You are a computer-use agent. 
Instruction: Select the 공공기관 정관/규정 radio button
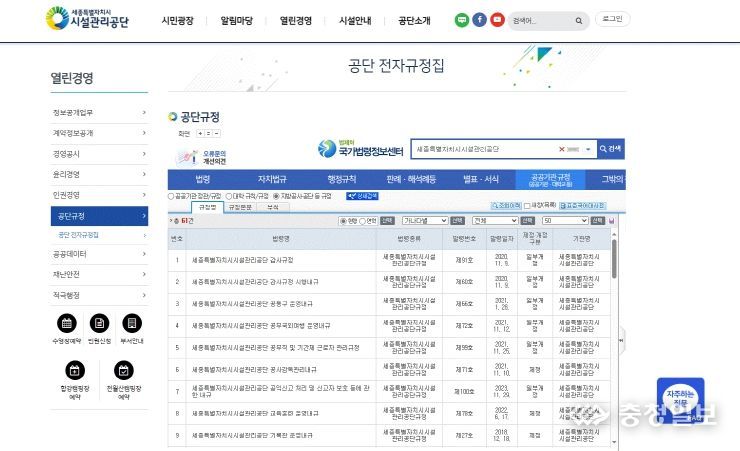tap(171, 196)
